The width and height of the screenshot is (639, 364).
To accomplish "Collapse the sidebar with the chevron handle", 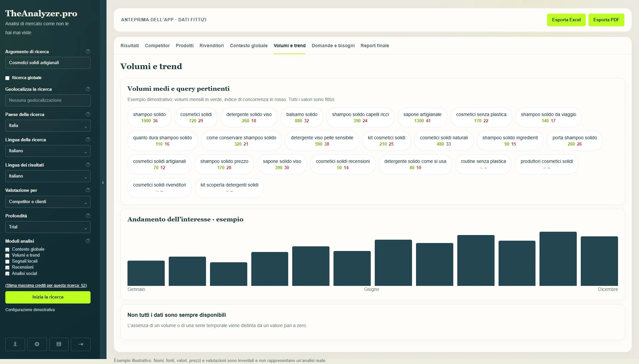I will (103, 182).
